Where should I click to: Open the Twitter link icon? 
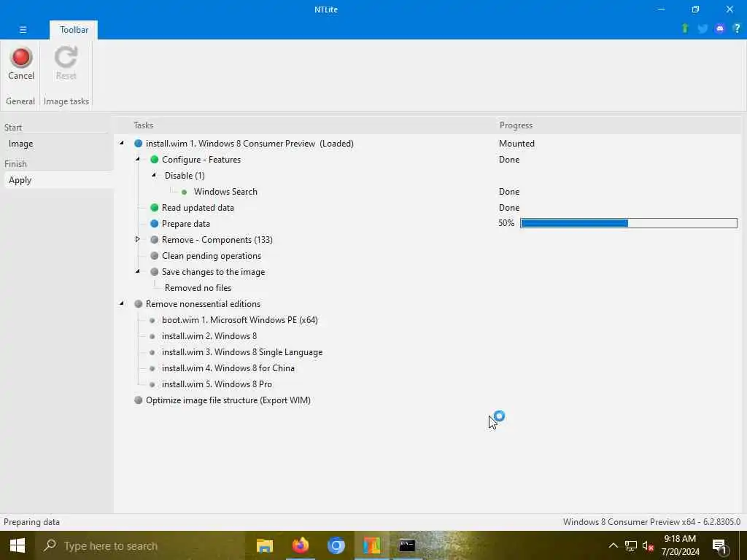click(x=703, y=28)
